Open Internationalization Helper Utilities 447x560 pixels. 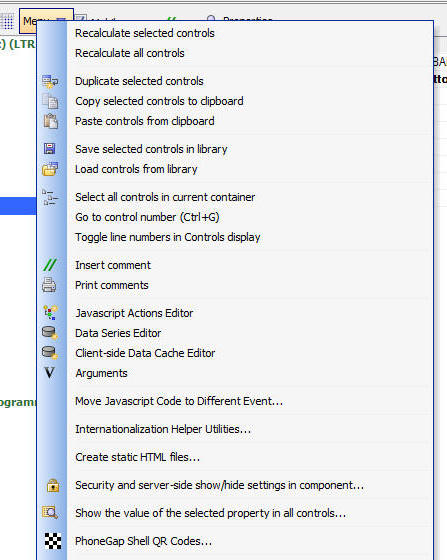click(x=163, y=429)
